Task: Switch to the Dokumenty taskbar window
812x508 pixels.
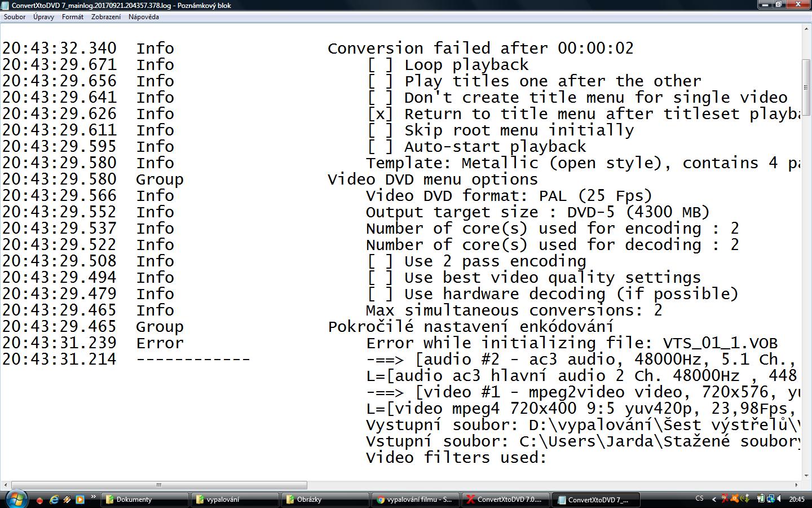Action: (x=145, y=500)
